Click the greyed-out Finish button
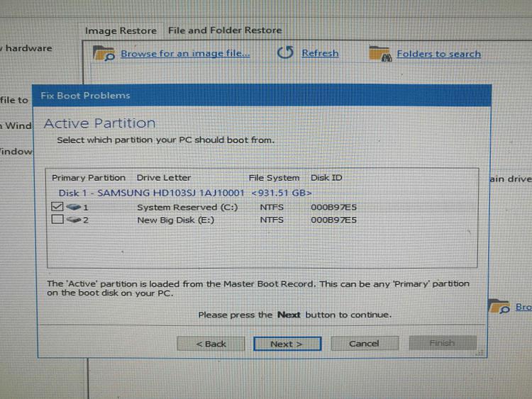The image size is (532, 399). [x=443, y=343]
